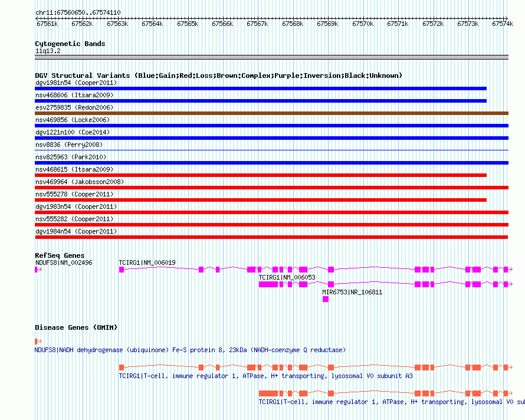Image resolution: width=525 pixels, height=420 pixels.
Task: Select the MIR6753 magenta gene box
Action: point(326,299)
